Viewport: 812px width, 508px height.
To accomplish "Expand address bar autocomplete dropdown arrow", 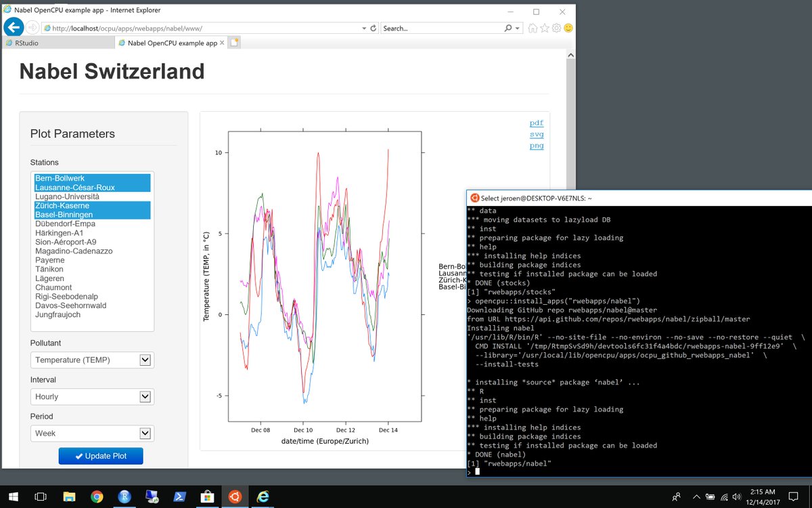I will [x=363, y=28].
